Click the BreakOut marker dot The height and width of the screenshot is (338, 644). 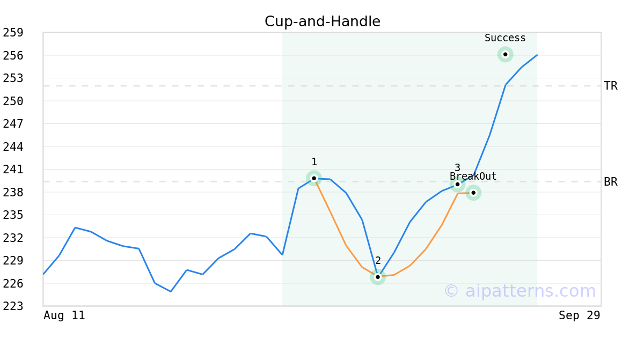[473, 193]
